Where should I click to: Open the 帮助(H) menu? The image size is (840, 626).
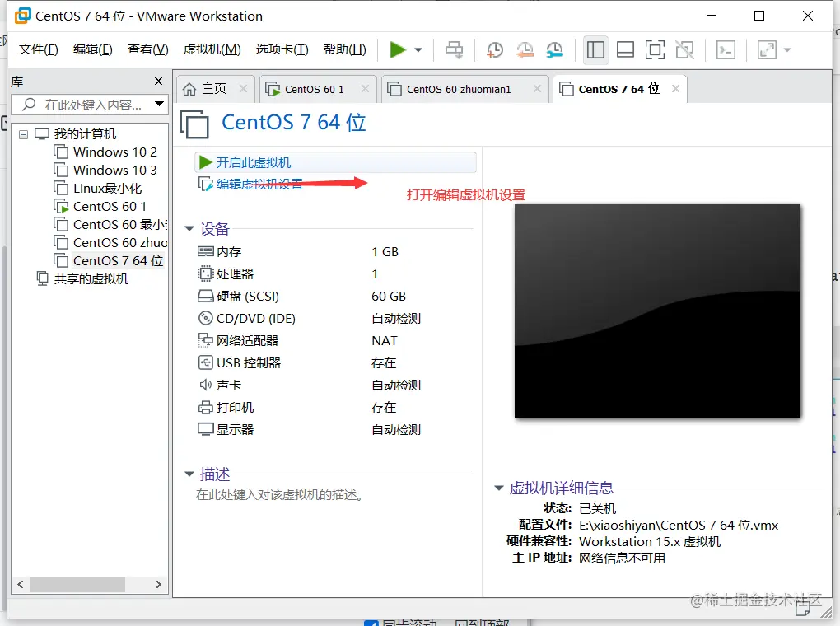tap(345, 50)
